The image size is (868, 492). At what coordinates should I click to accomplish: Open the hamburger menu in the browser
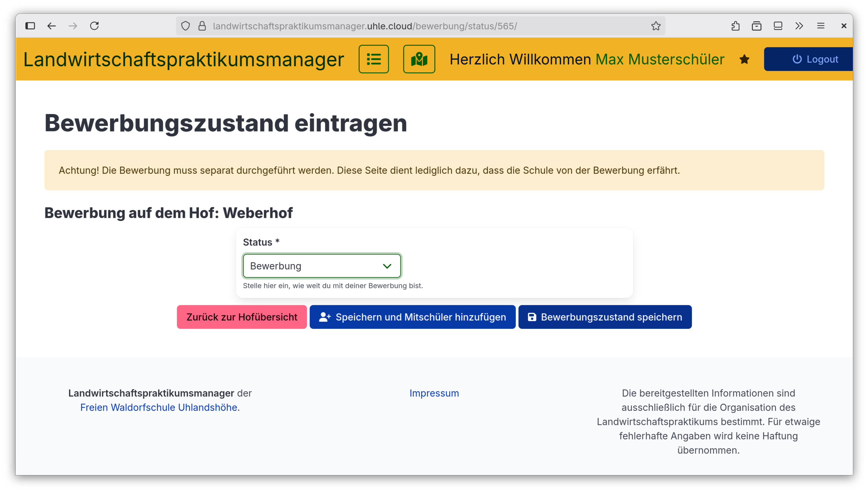821,25
